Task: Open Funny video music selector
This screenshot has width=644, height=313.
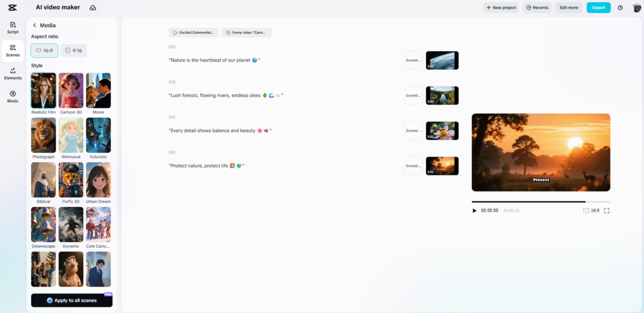Action: point(247,32)
